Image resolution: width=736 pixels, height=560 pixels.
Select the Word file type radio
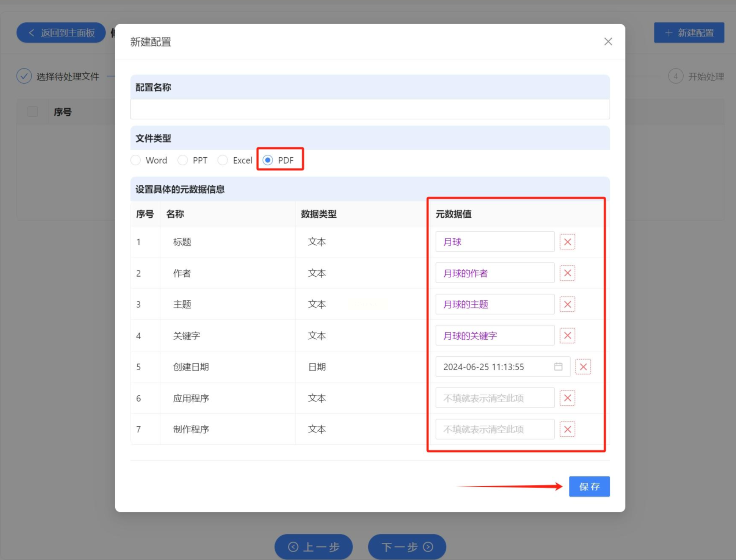point(136,160)
